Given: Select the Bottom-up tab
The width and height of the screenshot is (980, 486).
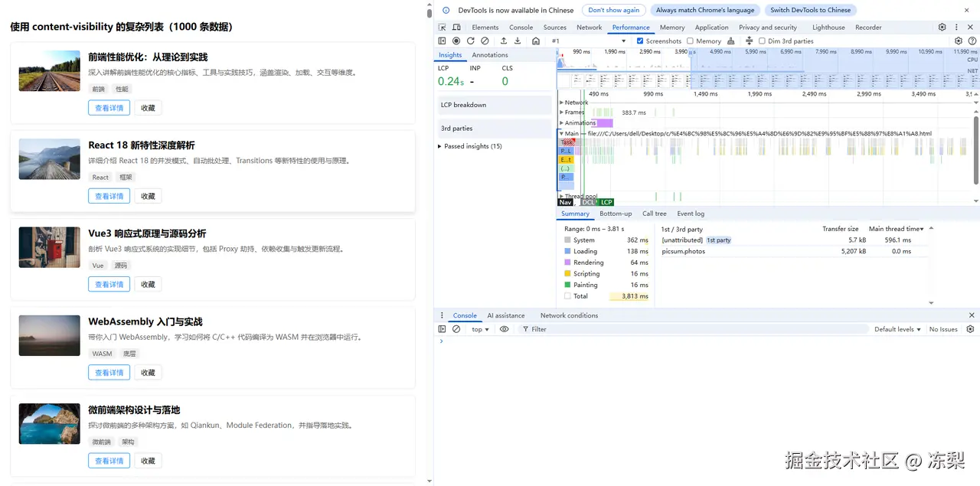Looking at the screenshot, I should tap(616, 214).
